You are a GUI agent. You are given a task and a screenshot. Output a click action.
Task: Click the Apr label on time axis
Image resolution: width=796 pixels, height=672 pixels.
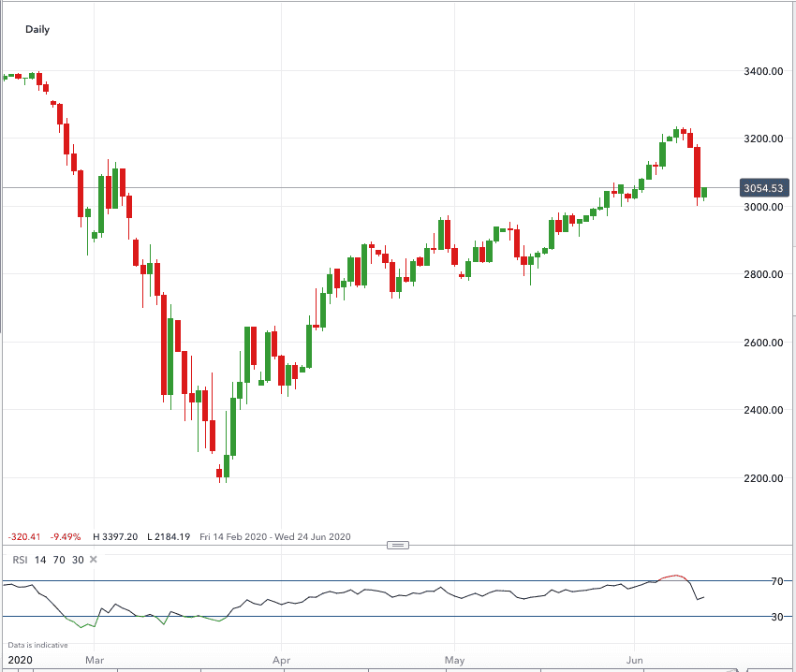coord(280,659)
